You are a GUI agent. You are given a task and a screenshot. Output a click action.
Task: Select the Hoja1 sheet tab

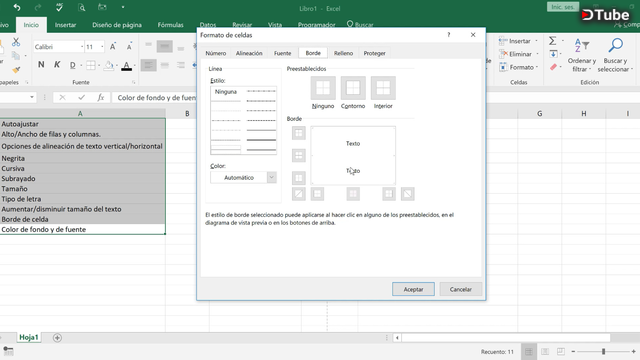tap(29, 337)
